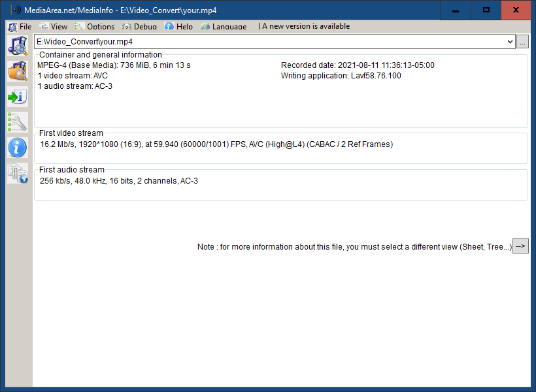Click the View in browser documents icon
Viewport: 536px width, 392px height.
18,173
